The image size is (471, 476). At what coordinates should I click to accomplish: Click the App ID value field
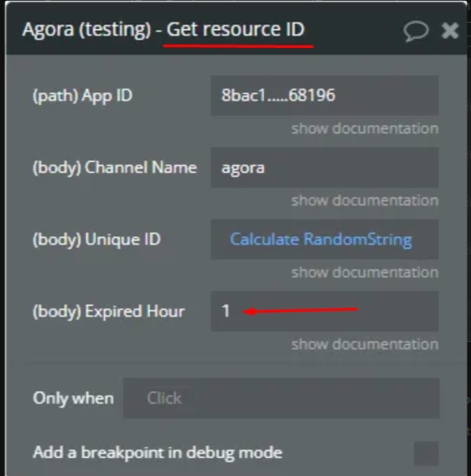[x=325, y=96]
